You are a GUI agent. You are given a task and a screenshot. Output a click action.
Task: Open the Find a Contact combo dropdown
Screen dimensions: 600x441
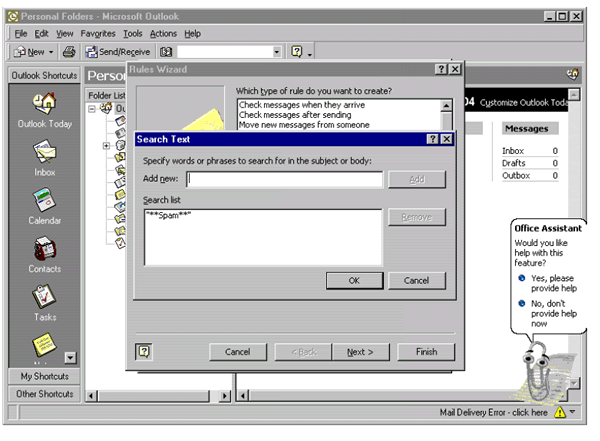[x=277, y=52]
